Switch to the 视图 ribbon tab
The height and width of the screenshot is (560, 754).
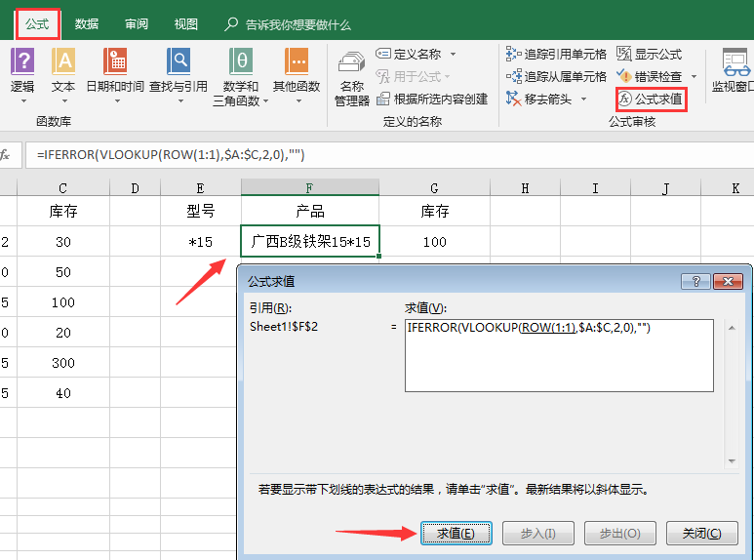point(186,24)
